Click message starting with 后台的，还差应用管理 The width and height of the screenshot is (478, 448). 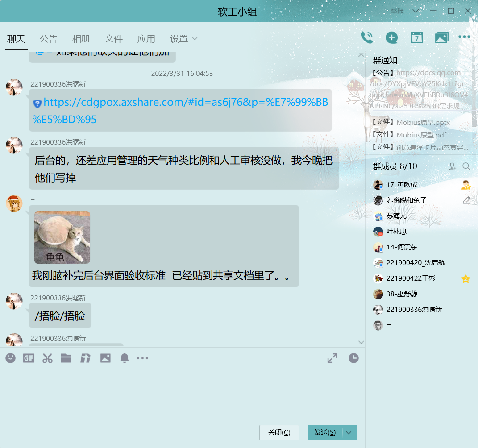point(184,169)
